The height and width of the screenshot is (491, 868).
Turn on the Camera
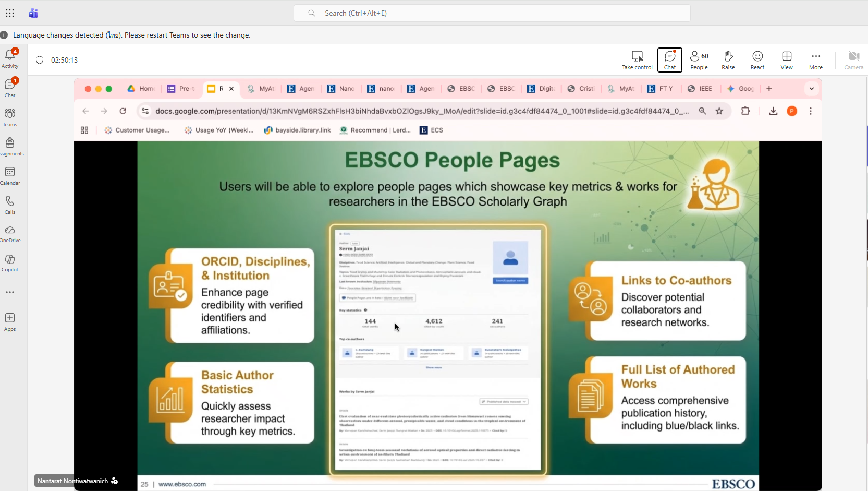click(853, 59)
